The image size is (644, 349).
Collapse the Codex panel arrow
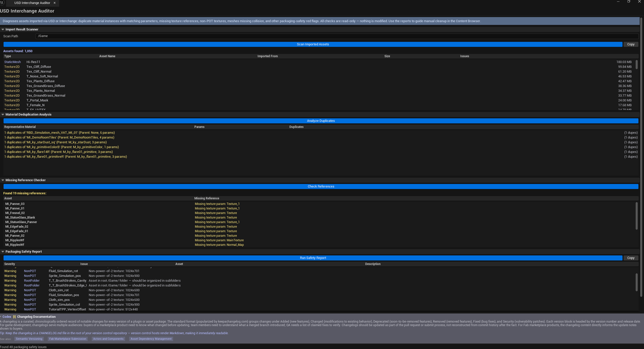point(1,317)
